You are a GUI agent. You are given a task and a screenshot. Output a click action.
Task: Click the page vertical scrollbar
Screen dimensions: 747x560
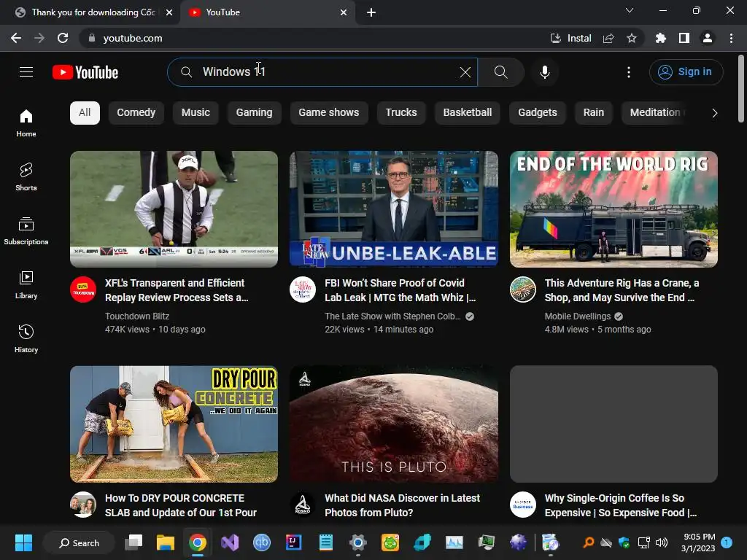tap(741, 88)
